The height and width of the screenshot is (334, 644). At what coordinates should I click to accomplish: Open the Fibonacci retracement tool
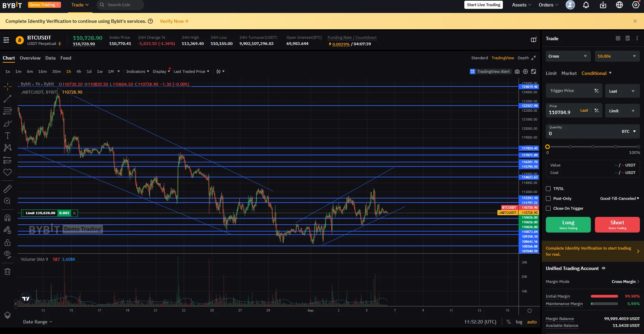click(x=8, y=111)
